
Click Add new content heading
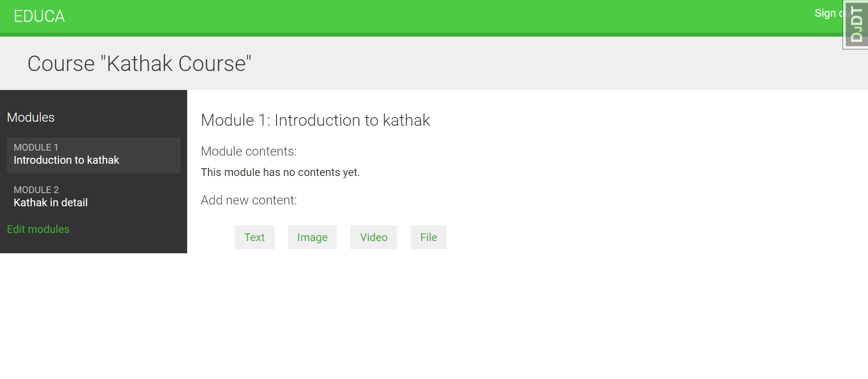(x=249, y=200)
